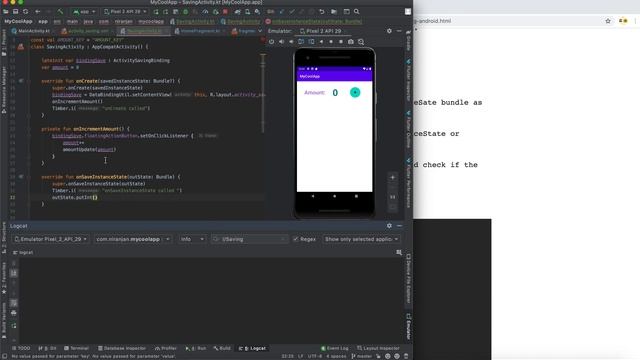Click MyCoolApp in the breadcrumb bar
Viewport: 640px width, 360px height.
[x=18, y=21]
